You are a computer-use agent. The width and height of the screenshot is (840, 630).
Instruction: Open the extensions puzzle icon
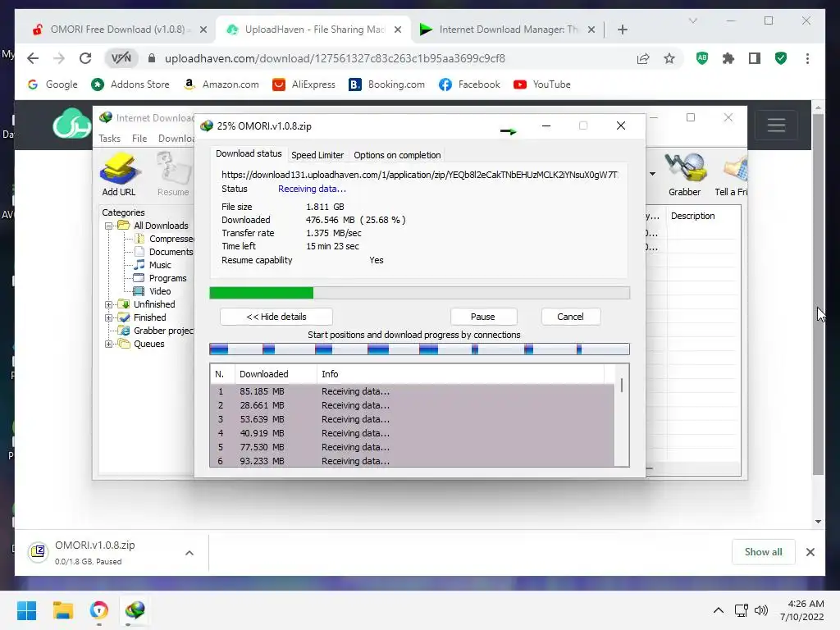point(728,58)
